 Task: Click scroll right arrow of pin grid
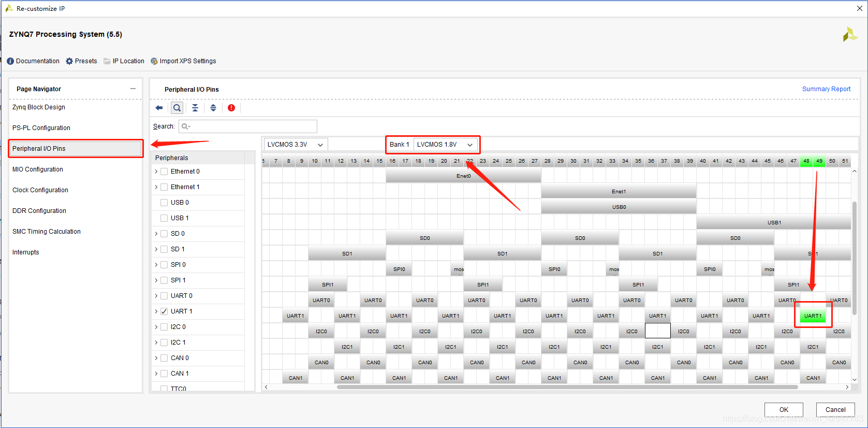point(847,387)
